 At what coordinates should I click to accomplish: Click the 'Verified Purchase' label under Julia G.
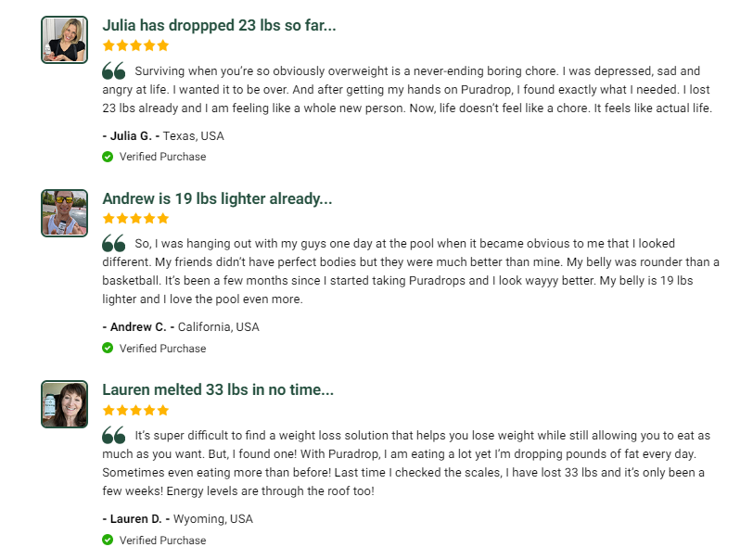[x=162, y=157]
